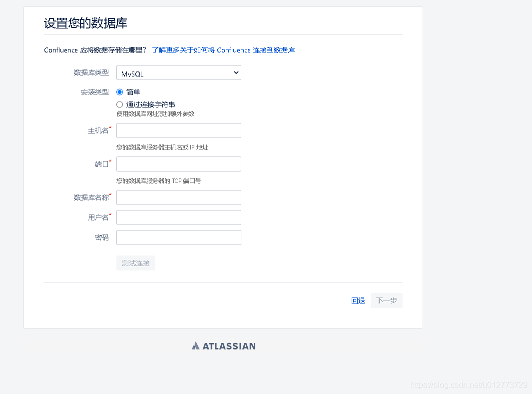Click the 端口 input field
Image resolution: width=532 pixels, height=394 pixels.
point(178,164)
